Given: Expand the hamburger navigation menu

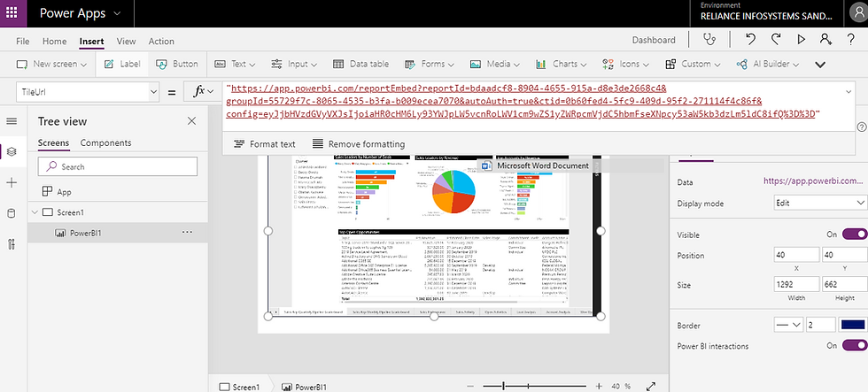Looking at the screenshot, I should click(12, 121).
